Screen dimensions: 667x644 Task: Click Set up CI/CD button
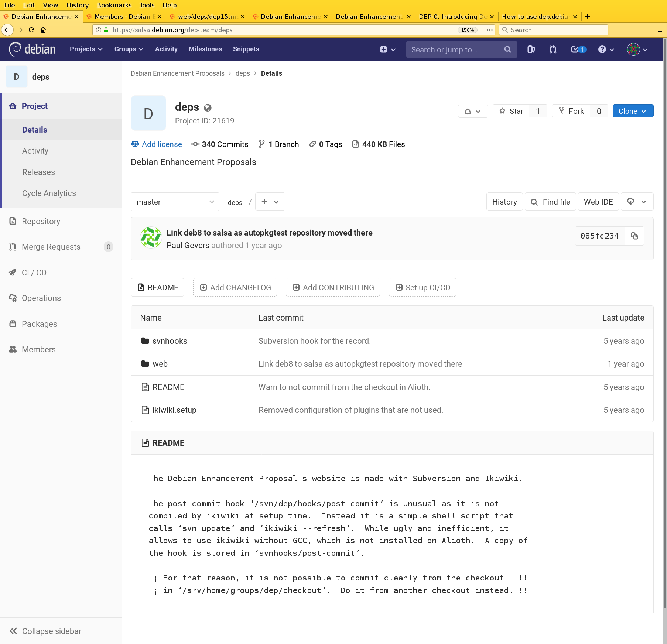click(423, 287)
